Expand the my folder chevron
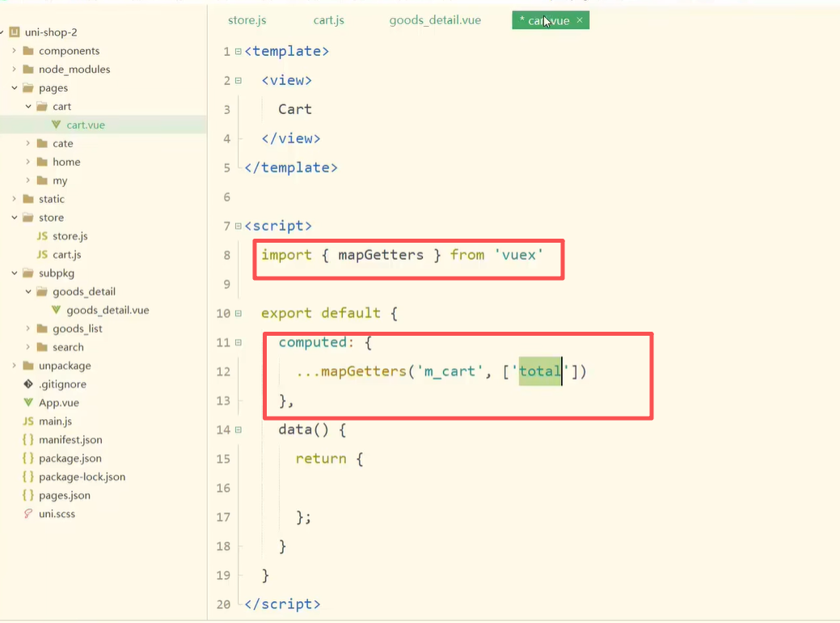This screenshot has height=623, width=840. pyautogui.click(x=27, y=180)
